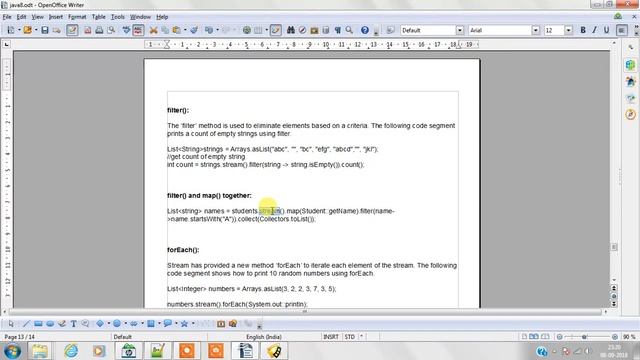The image size is (640, 360).
Task: Run Spelling and Grammar check icon
Action: 126,30
